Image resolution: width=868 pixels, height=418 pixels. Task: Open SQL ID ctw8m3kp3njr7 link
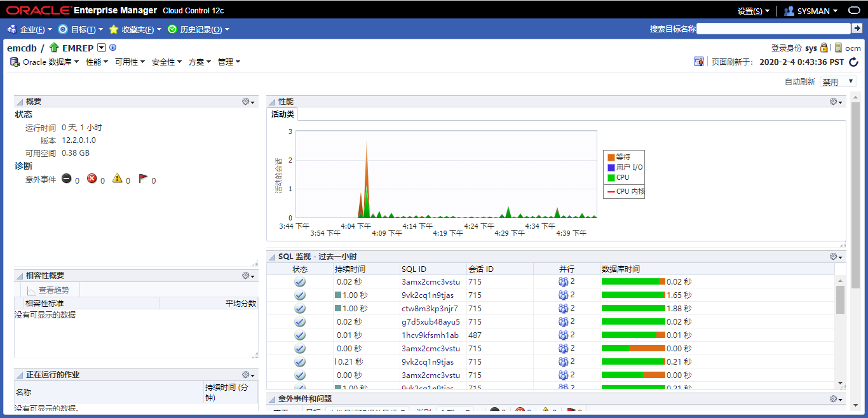click(430, 309)
